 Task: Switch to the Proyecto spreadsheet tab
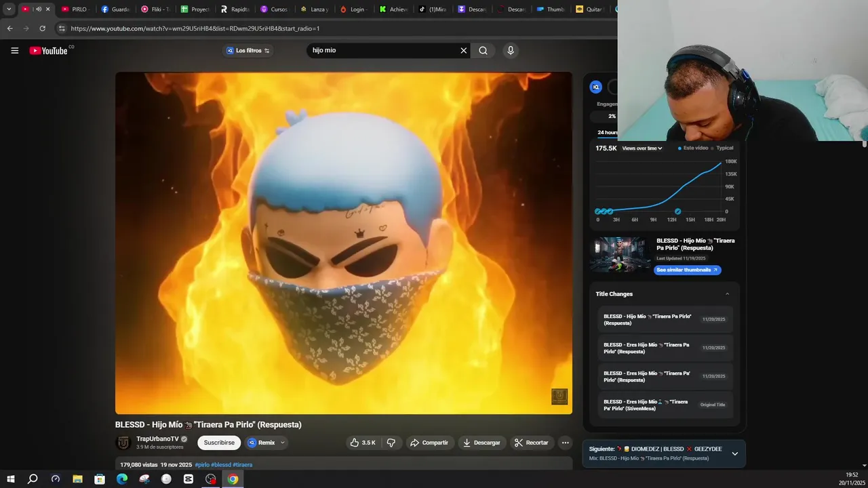195,9
